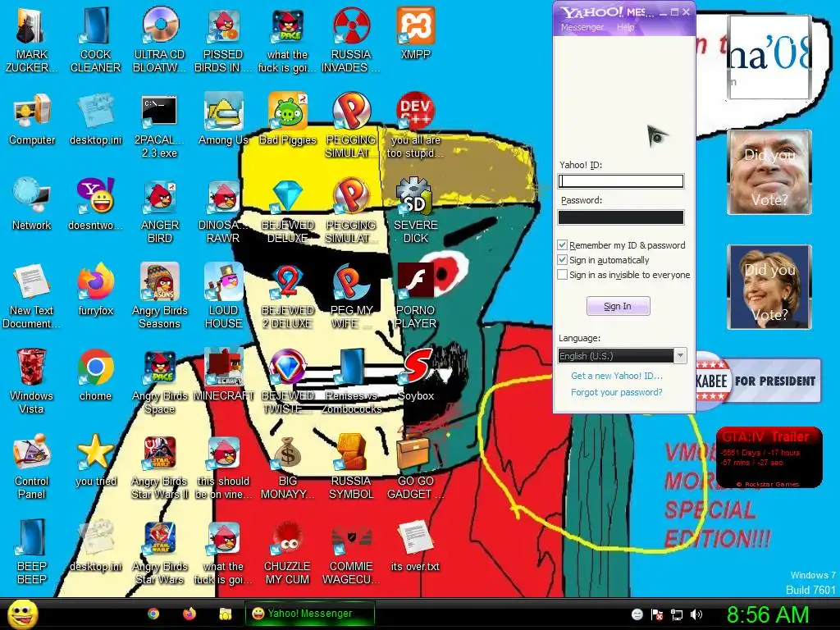Open 2PACAL 2.3.exe command prompt icon
The image size is (840, 630).
pyautogui.click(x=160, y=112)
